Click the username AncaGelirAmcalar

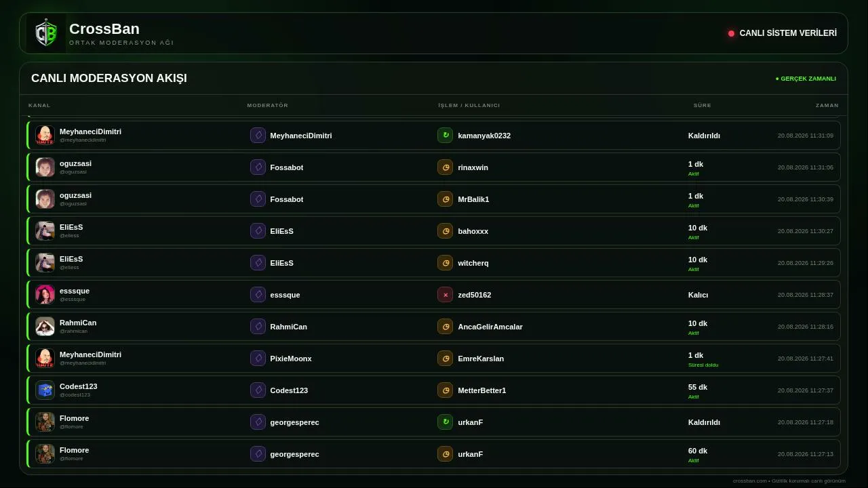tap(490, 327)
